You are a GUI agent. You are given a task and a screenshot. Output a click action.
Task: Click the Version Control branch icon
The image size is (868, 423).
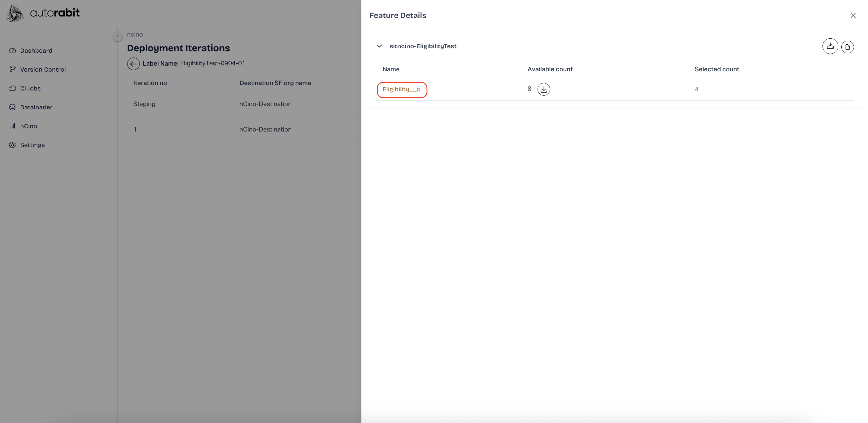(13, 70)
